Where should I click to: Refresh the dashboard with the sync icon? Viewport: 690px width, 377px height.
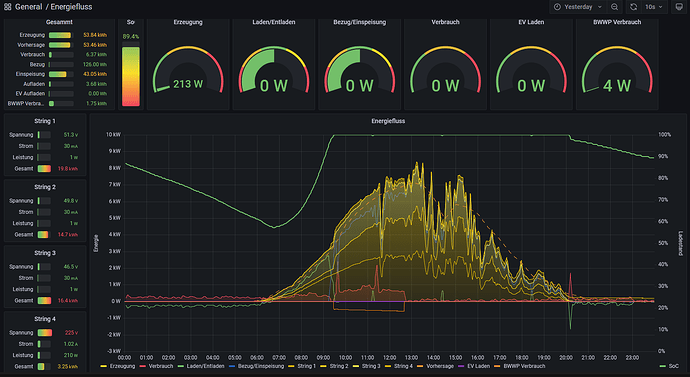pos(633,7)
